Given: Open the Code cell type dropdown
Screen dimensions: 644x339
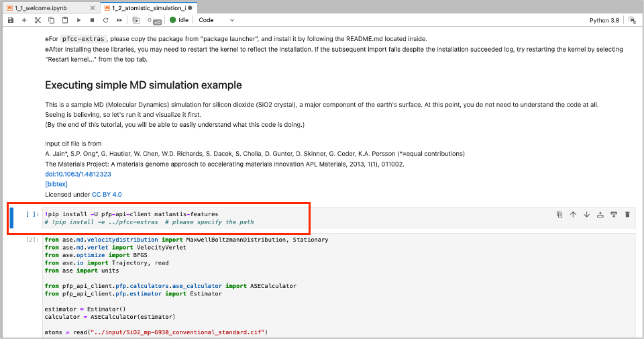Looking at the screenshot, I should 217,20.
